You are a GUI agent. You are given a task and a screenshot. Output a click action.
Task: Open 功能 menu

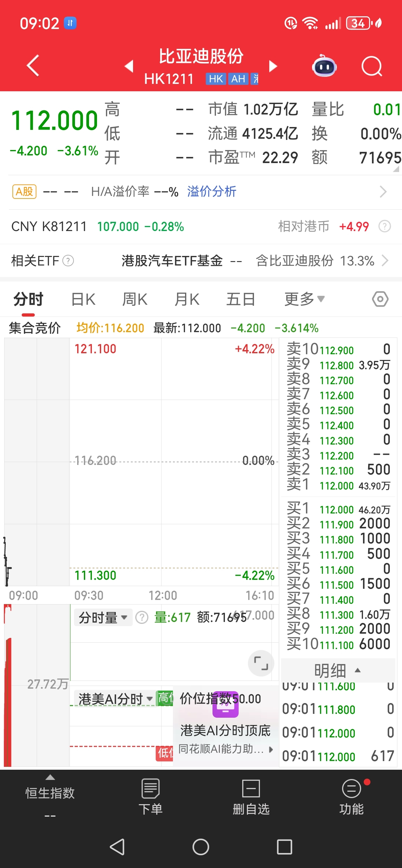[352, 797]
